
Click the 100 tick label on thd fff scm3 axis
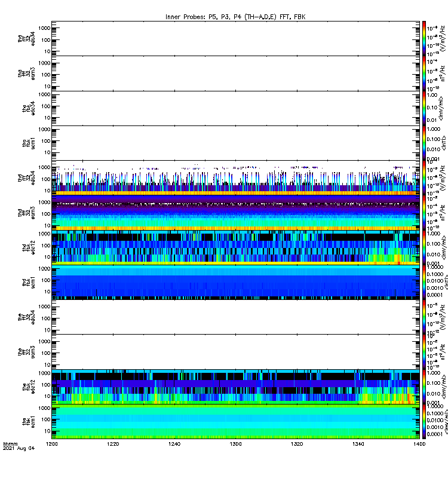[x=46, y=214]
